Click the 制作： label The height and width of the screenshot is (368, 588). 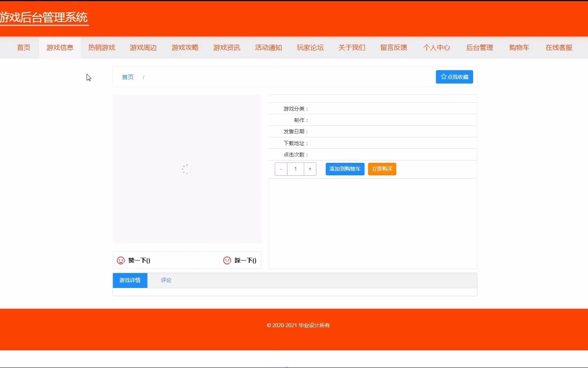click(x=301, y=120)
